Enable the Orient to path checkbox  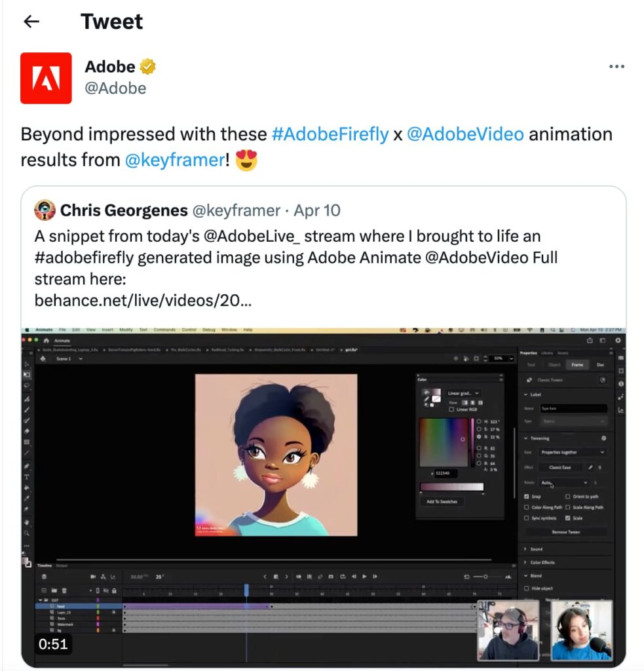567,497
